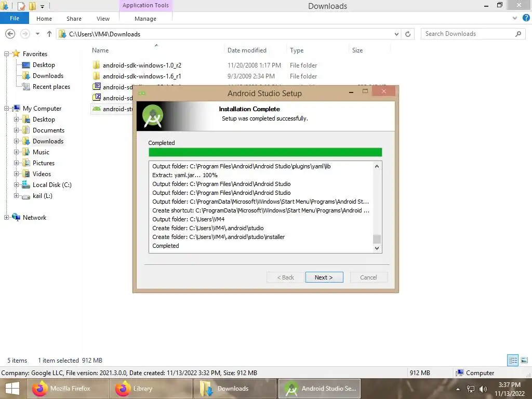This screenshot has width=532, height=399.
Task: Sort by the Size column header
Action: click(x=357, y=50)
